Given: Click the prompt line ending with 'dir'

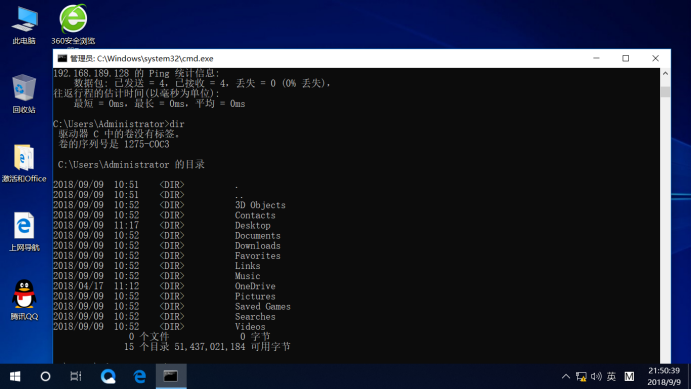Looking at the screenshot, I should (x=119, y=124).
